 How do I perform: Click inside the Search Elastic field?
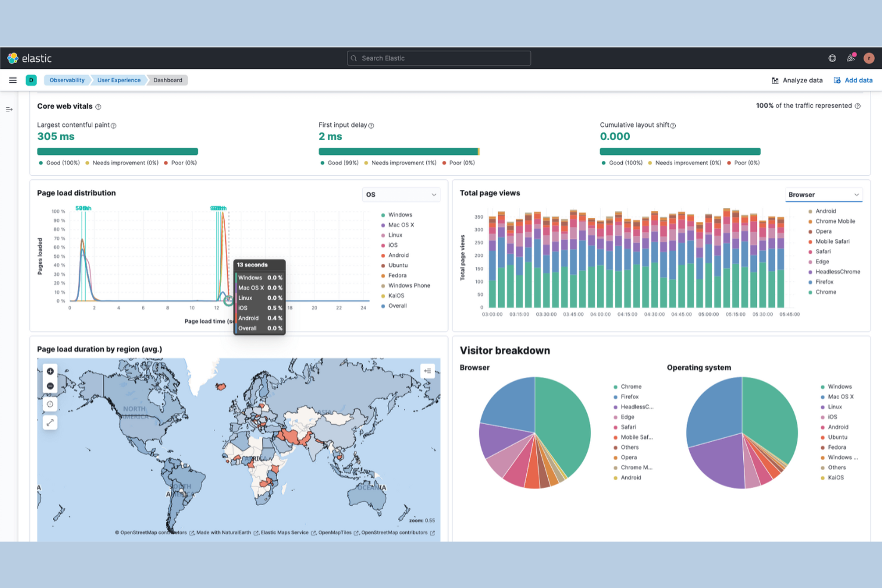tap(439, 58)
